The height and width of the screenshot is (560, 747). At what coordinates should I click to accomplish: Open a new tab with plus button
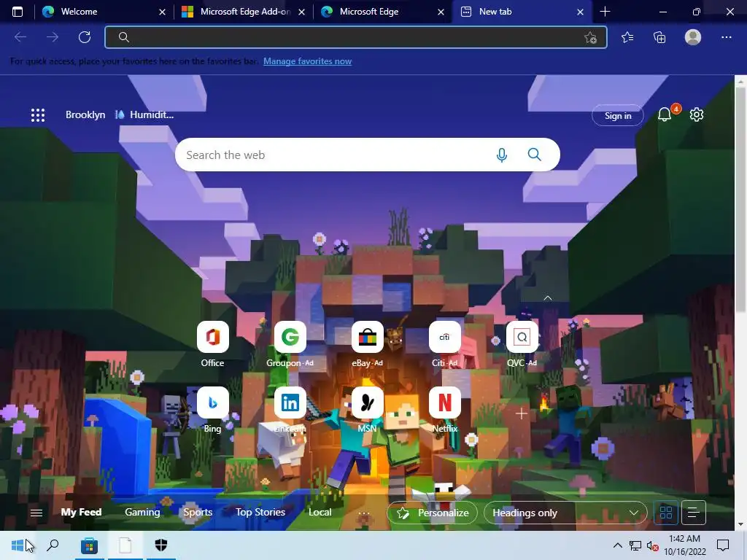pyautogui.click(x=605, y=12)
